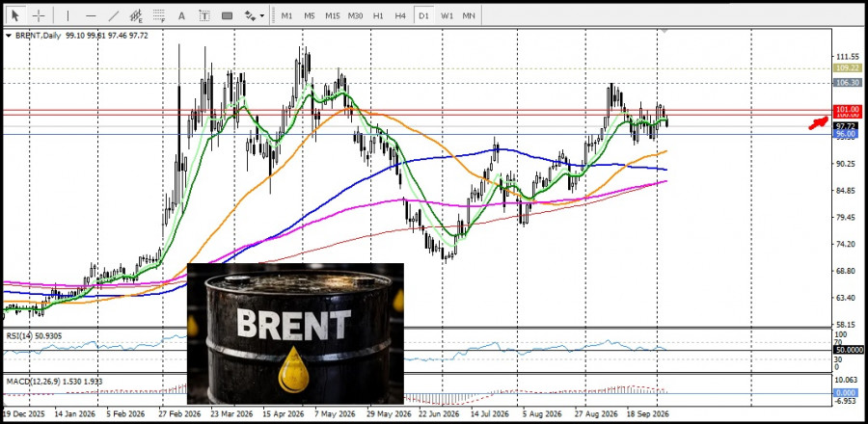
Task: Click the 101.00 red price label
Action: (x=847, y=110)
